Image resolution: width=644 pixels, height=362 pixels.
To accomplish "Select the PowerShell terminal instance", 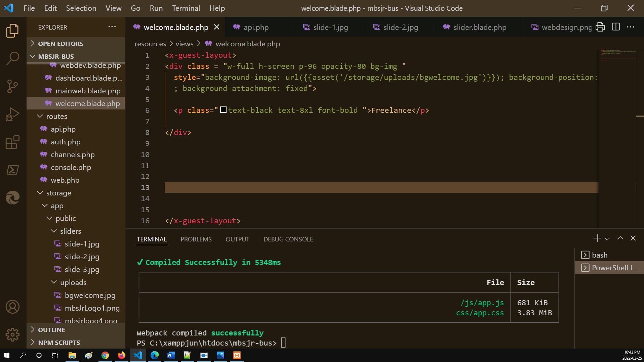I will (609, 268).
